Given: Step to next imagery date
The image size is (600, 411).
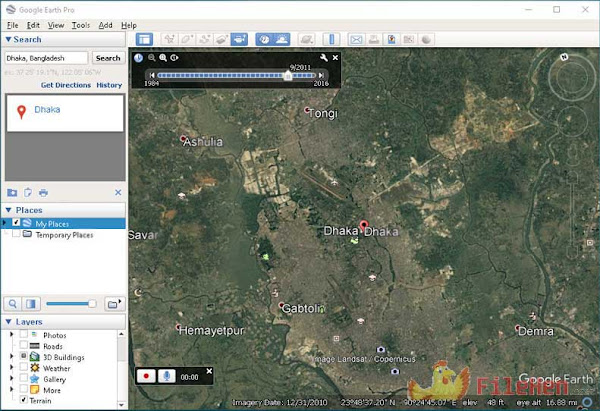Looking at the screenshot, I should (321, 75).
